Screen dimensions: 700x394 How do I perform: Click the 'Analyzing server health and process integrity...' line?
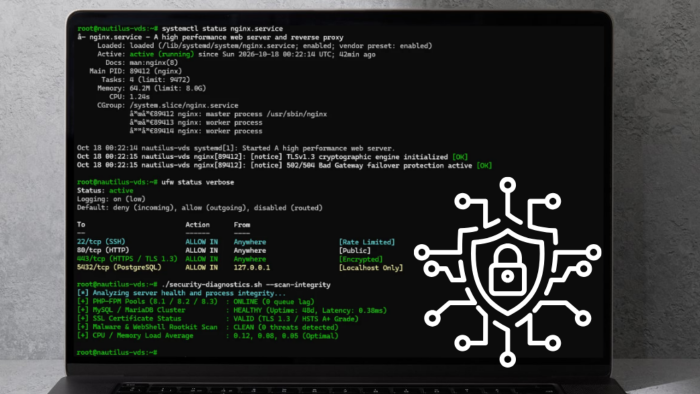tap(189, 293)
